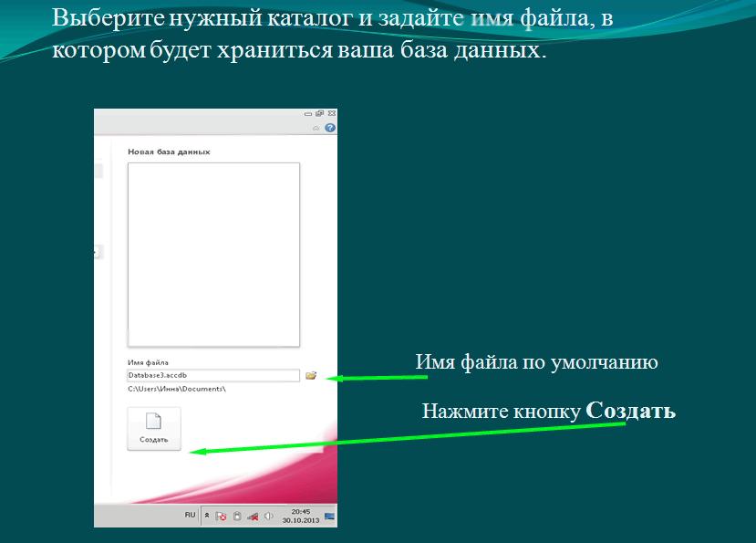Click the blank database preview pane
Image resolution: width=756 pixels, height=543 pixels.
pyautogui.click(x=212, y=254)
